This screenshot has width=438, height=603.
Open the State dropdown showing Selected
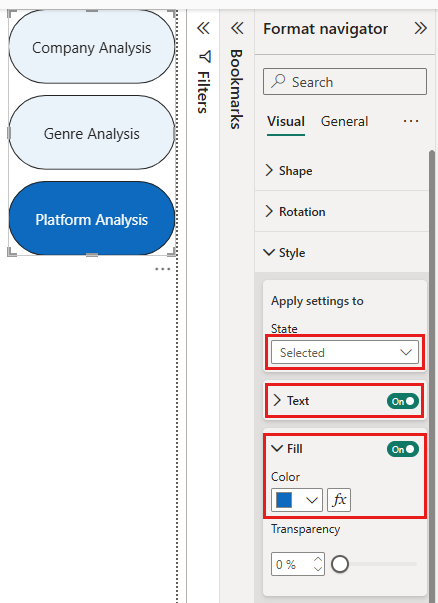click(x=345, y=352)
